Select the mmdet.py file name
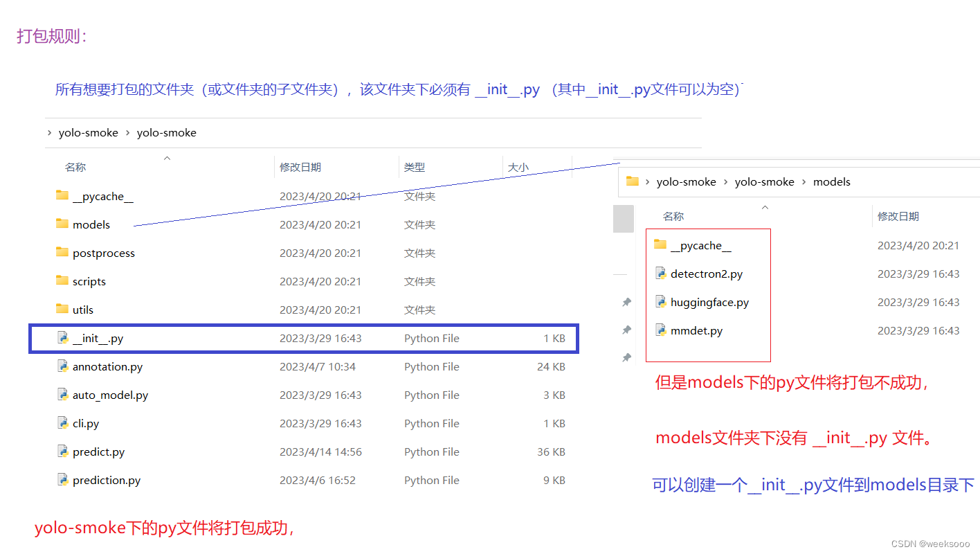Viewport: 980px width, 554px height. pos(696,330)
